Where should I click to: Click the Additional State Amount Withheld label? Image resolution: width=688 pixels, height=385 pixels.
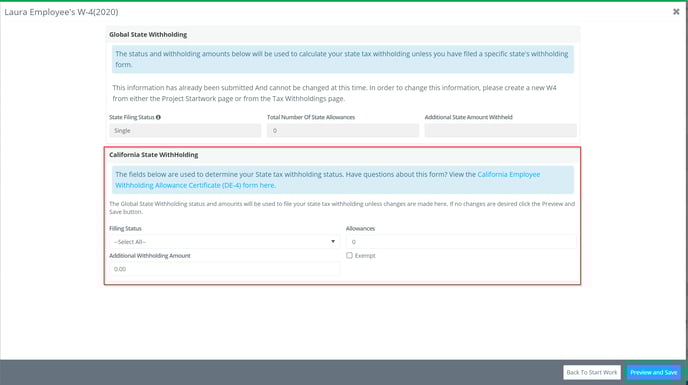pyautogui.click(x=468, y=117)
